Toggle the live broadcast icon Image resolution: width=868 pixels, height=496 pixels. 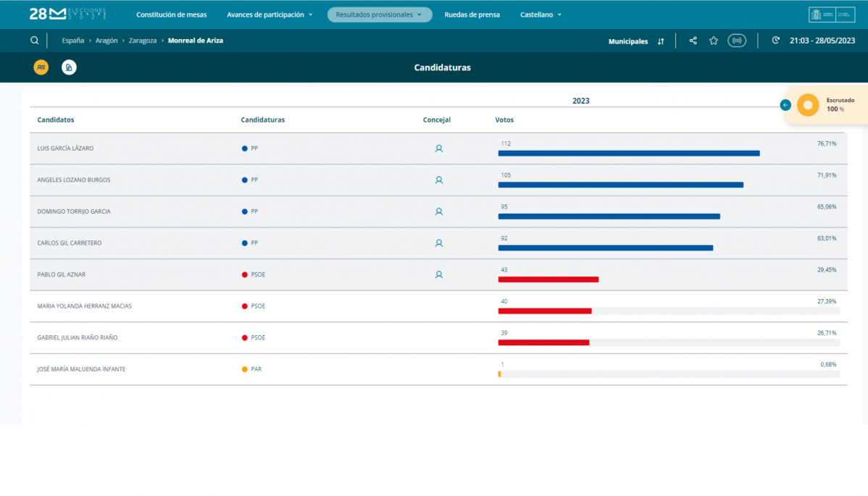(x=737, y=41)
